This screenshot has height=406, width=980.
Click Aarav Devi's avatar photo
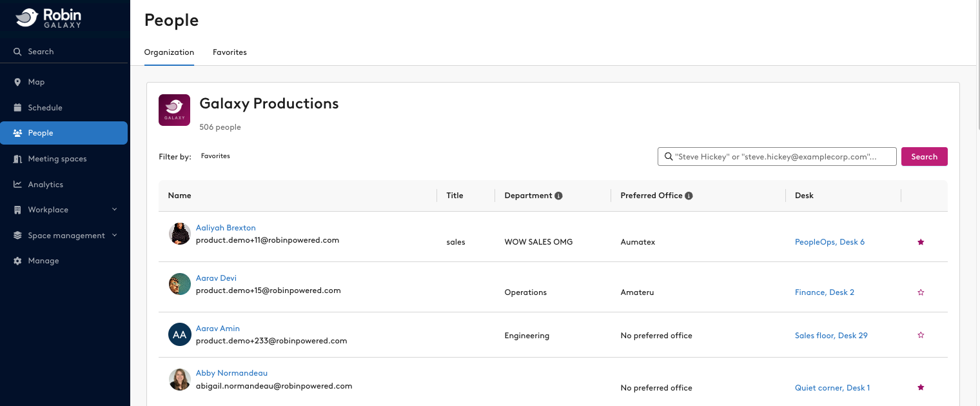coord(180,284)
